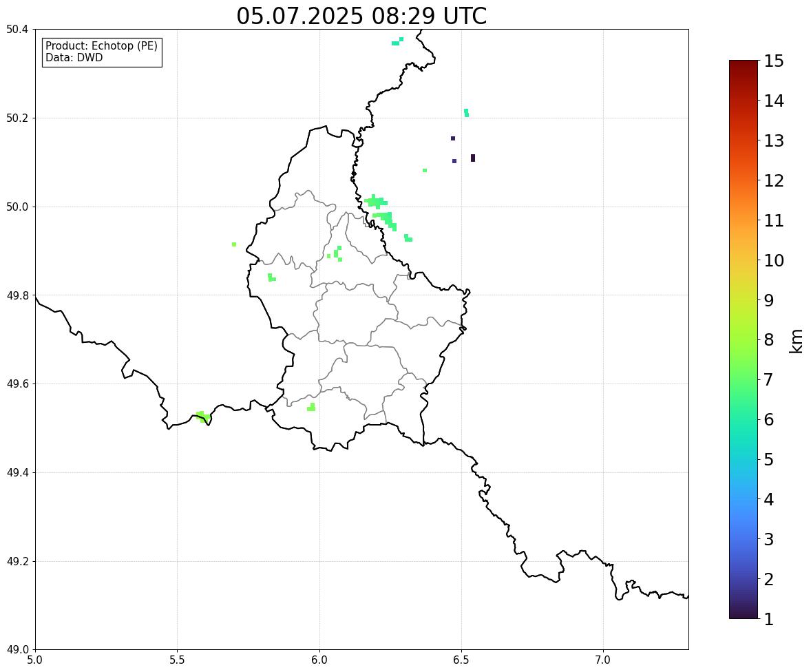Viewport: 811px width, 672px height.
Task: Click latitude axis label 50.0
Action: click(17, 207)
